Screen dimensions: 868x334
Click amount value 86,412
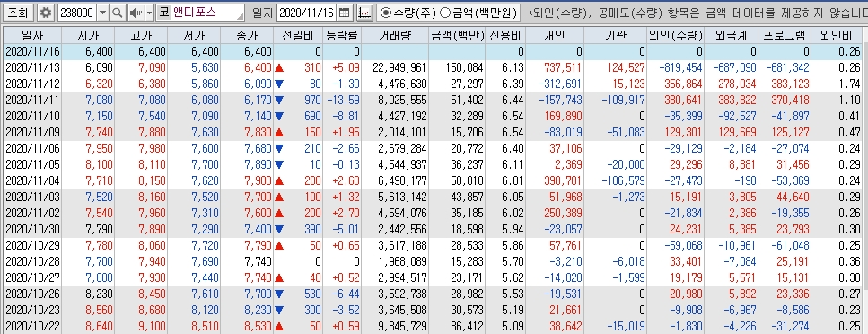coord(467,326)
